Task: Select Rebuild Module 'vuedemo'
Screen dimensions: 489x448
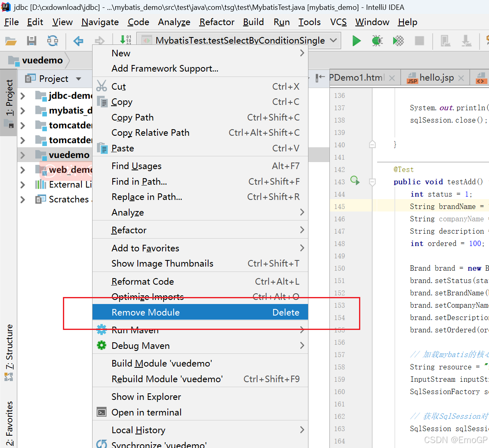Action: pos(200,379)
